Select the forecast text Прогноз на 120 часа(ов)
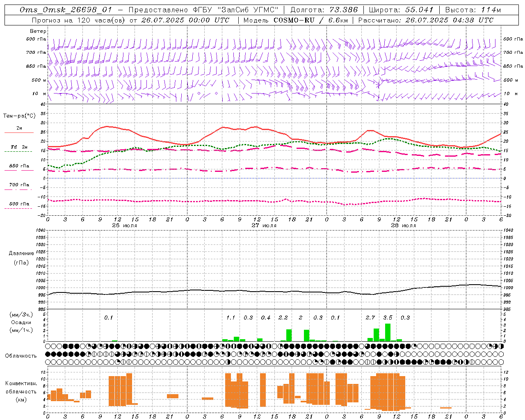The image size is (525, 420). 79,20
